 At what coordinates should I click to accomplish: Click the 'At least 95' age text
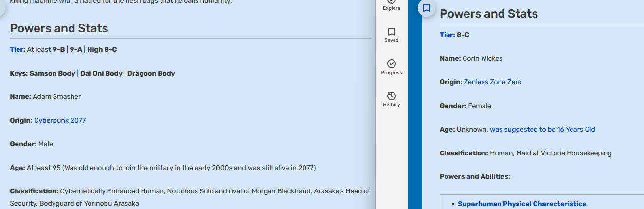pos(44,168)
